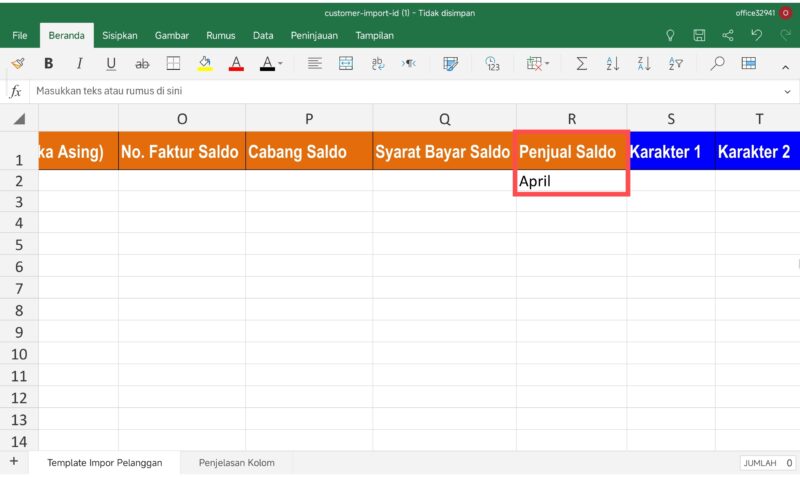This screenshot has width=800, height=477.
Task: Click the AutoSum sigma icon
Action: [x=581, y=63]
